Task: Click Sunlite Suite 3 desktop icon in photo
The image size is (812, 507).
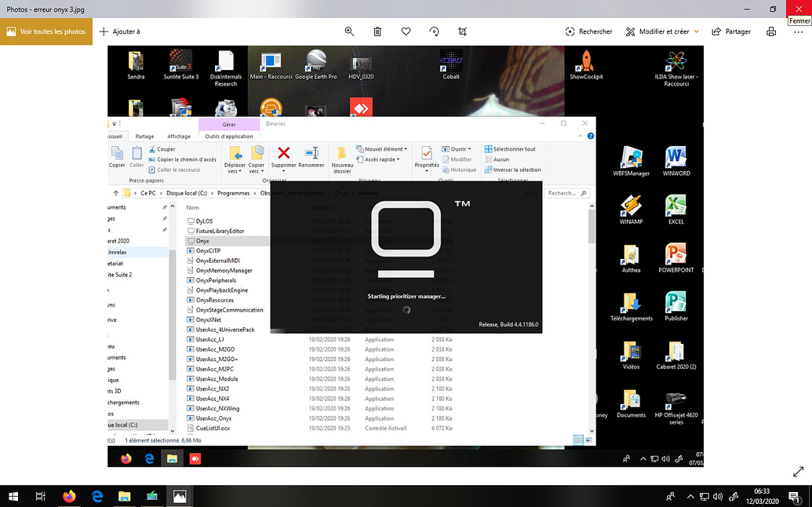Action: 180,64
